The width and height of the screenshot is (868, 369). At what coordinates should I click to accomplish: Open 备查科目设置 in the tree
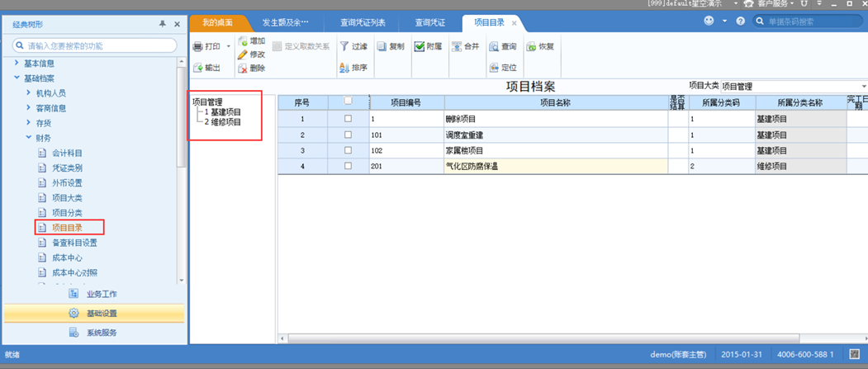[74, 243]
